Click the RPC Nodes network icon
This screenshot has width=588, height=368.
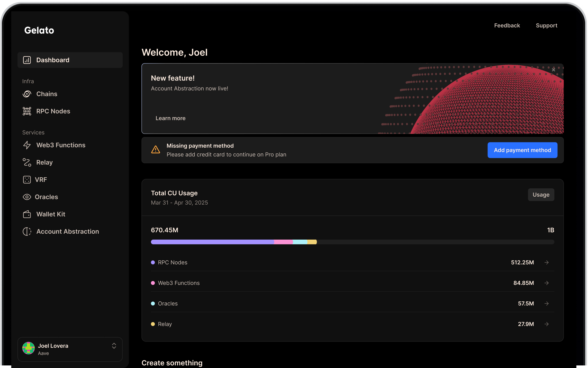tap(27, 111)
